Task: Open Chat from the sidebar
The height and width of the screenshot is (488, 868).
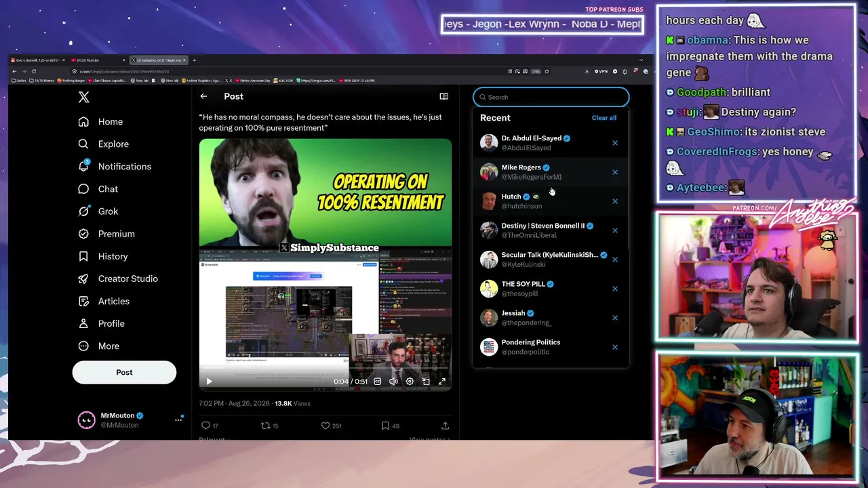Action: tap(98, 189)
